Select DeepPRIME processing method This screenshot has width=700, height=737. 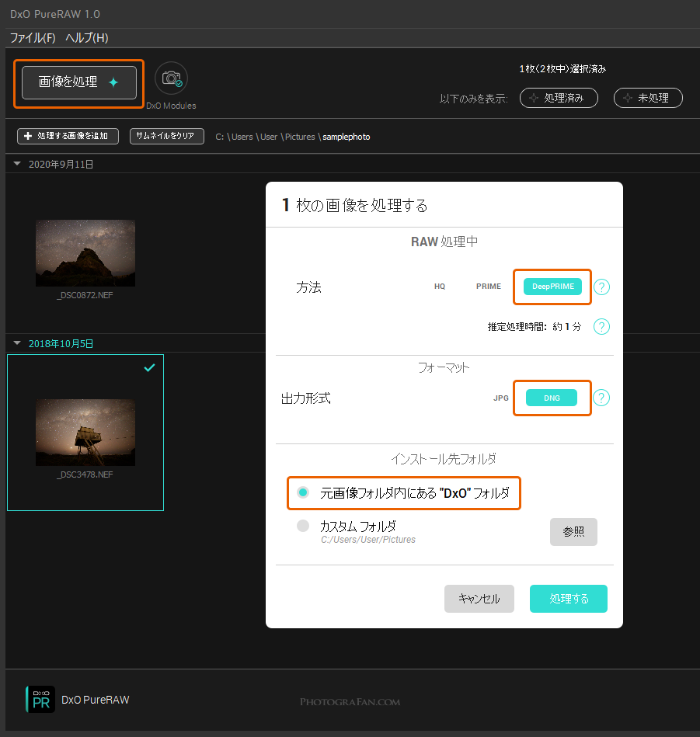[x=552, y=287]
